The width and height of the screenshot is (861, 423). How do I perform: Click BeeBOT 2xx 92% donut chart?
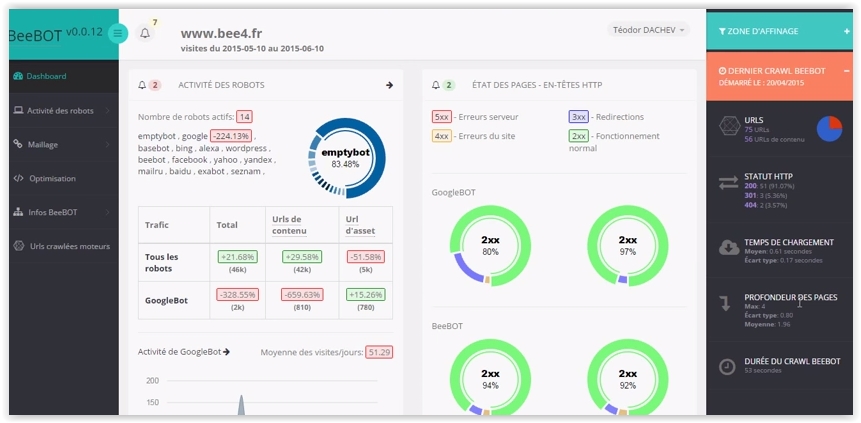pos(628,377)
